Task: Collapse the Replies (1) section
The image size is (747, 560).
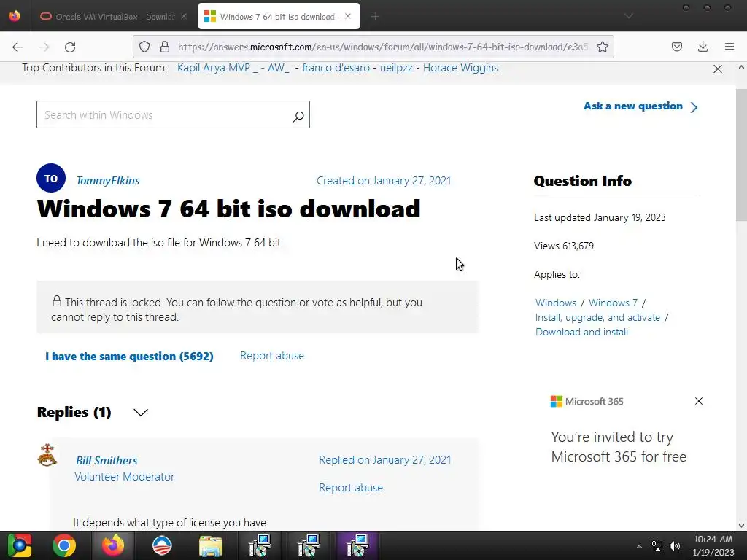Action: [x=141, y=413]
